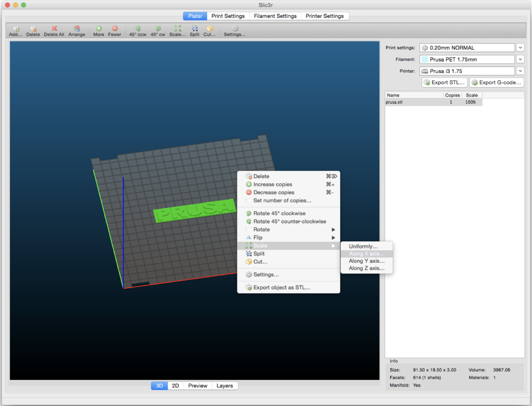Select Uniformly in the Scale submenu
This screenshot has width=532, height=406.
367,246
